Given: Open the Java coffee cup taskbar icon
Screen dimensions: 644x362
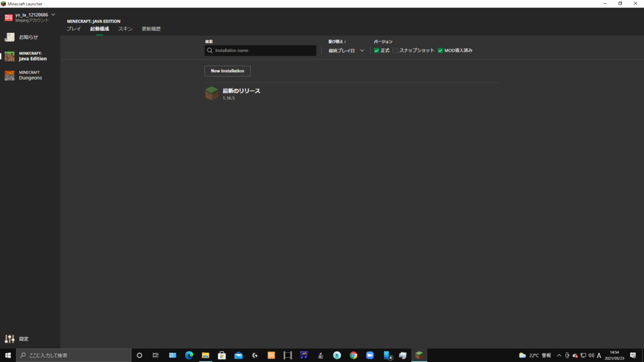Looking at the screenshot, I should point(320,355).
